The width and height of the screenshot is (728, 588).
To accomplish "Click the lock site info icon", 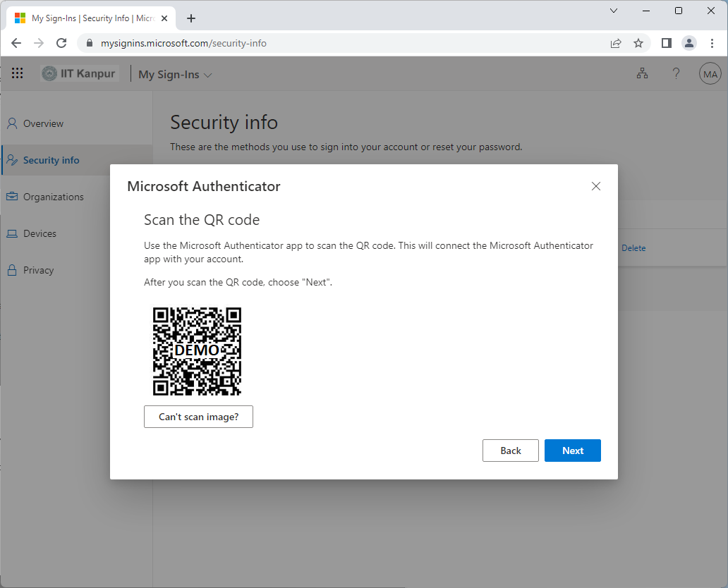I will click(90, 43).
